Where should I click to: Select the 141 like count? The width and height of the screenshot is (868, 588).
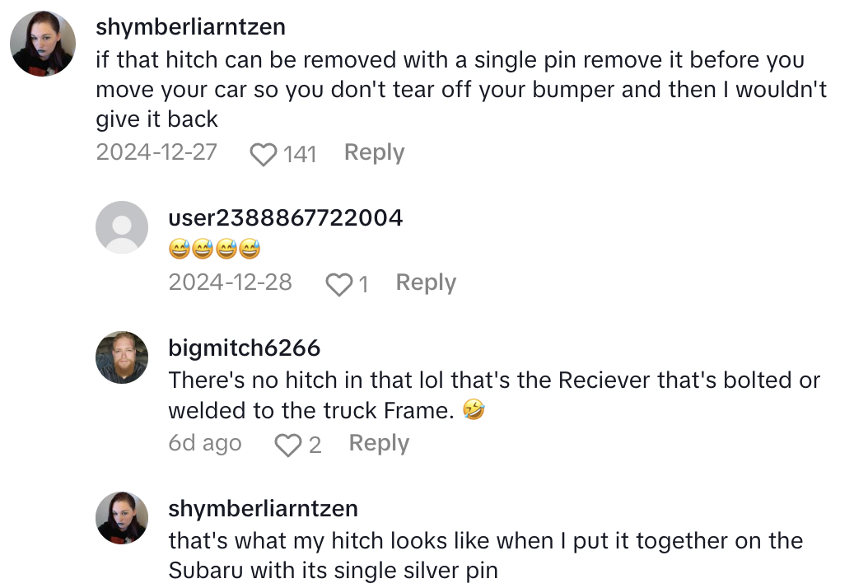(297, 154)
